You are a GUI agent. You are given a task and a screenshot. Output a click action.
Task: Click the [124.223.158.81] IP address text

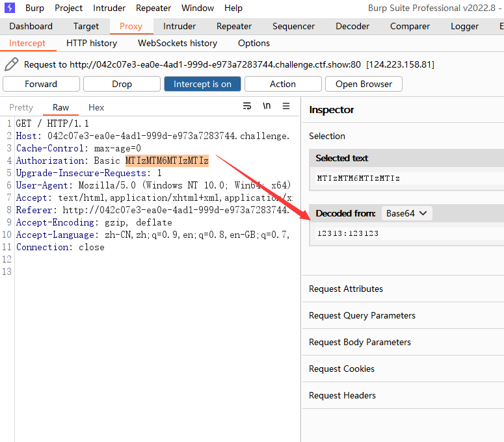400,64
